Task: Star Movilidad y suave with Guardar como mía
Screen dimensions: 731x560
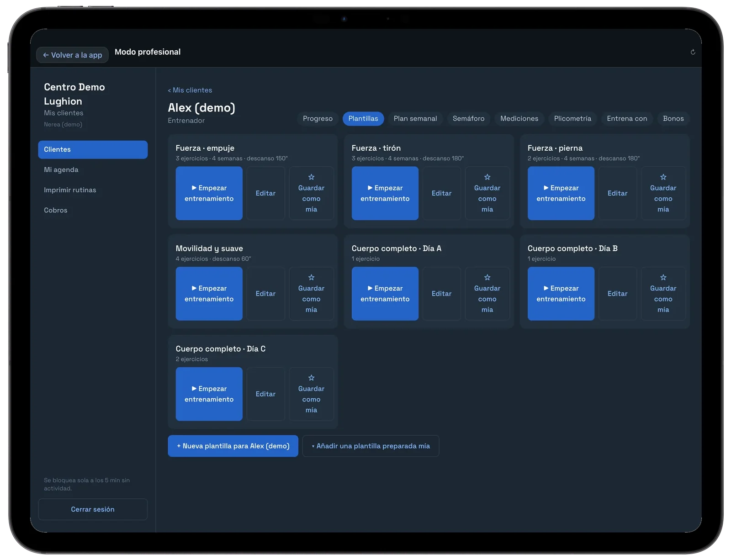Action: coord(311,294)
